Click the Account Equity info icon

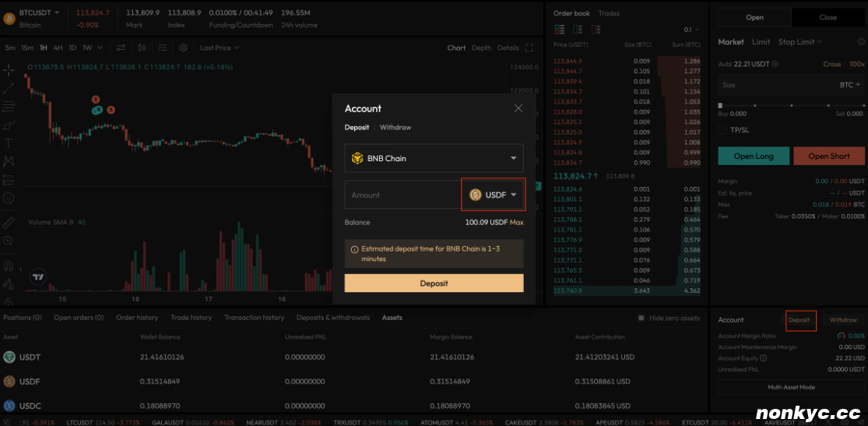(x=764, y=358)
